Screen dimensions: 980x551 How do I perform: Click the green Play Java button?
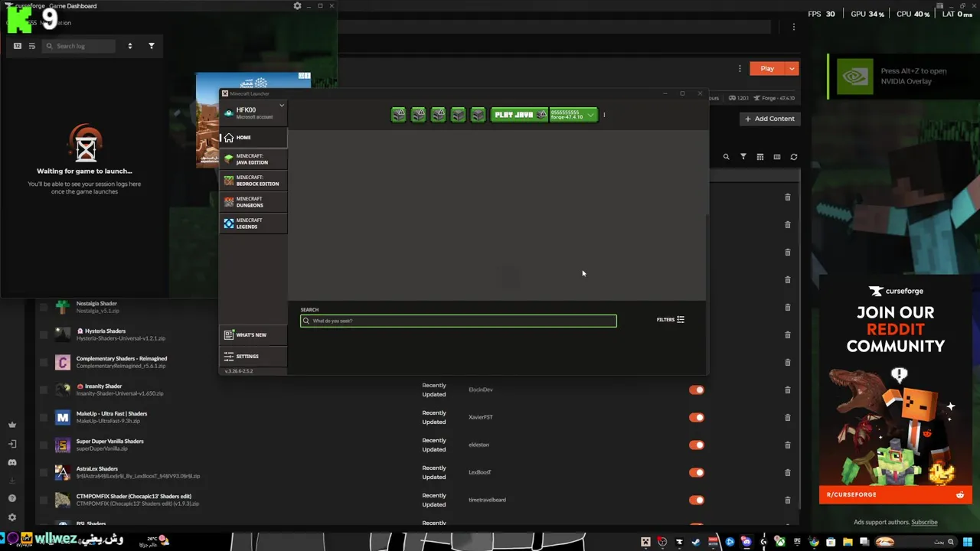pyautogui.click(x=519, y=115)
